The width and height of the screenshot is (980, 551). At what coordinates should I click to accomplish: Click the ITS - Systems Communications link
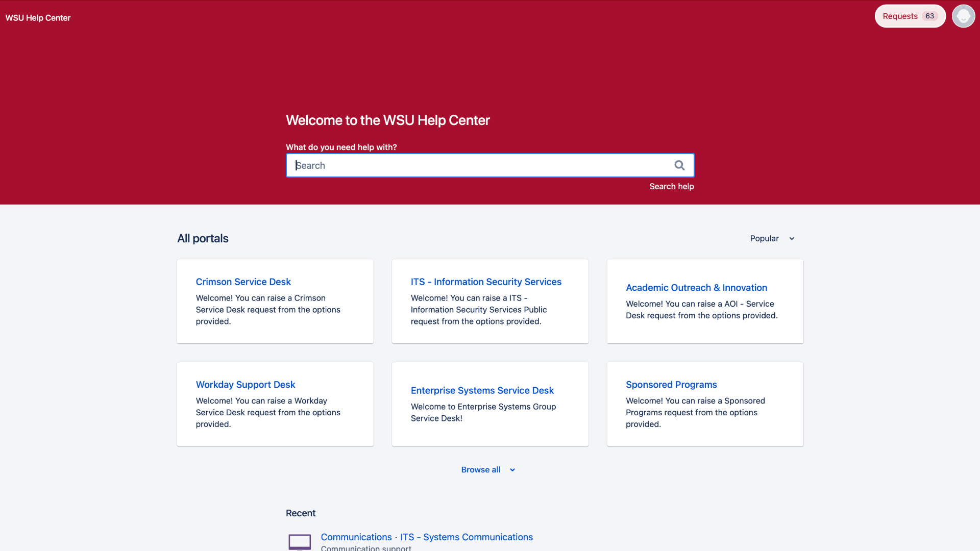466,537
